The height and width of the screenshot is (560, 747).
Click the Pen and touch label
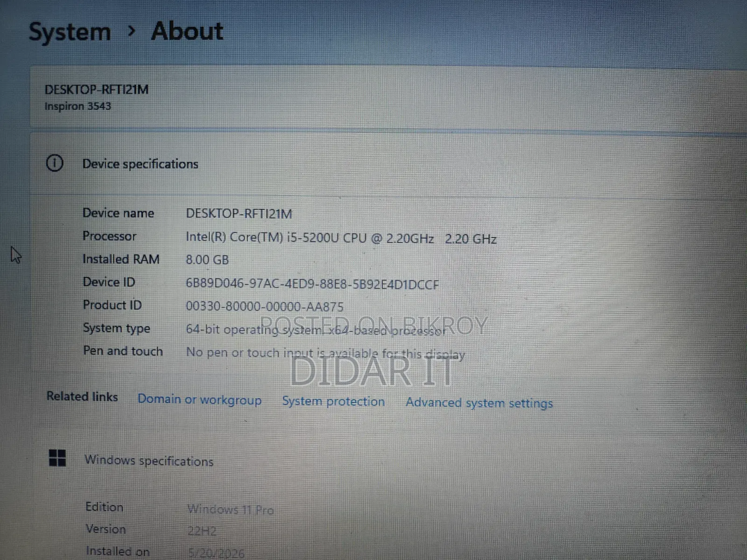[123, 351]
